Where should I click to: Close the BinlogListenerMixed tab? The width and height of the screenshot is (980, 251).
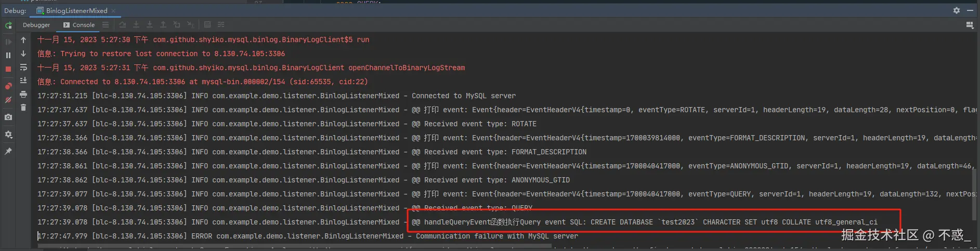point(114,10)
